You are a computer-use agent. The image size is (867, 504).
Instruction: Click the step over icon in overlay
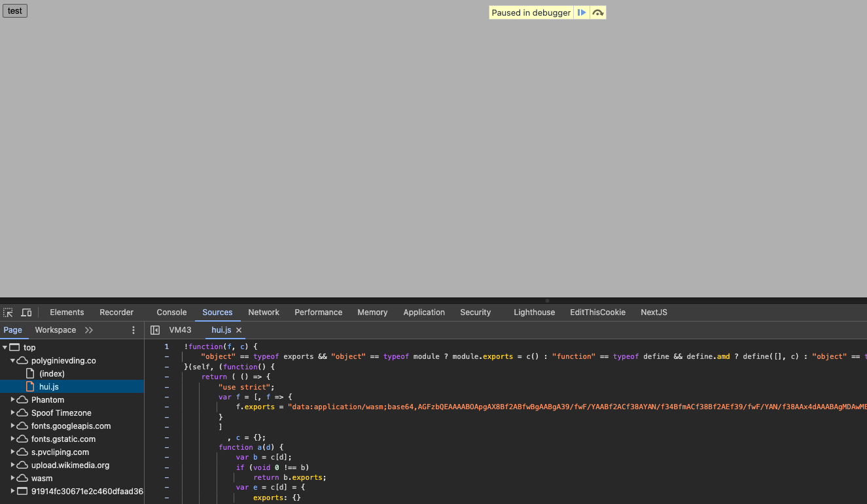[597, 12]
